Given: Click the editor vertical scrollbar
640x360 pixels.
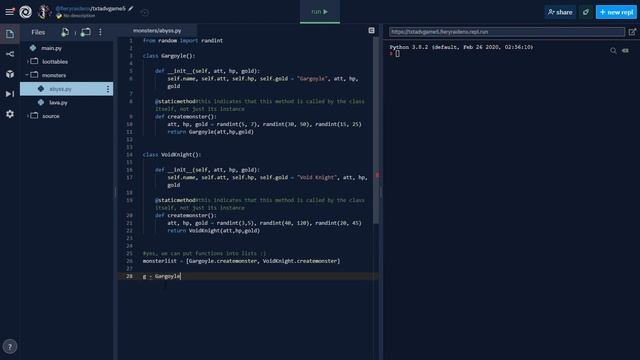Looking at the screenshot, I should pos(376,131).
